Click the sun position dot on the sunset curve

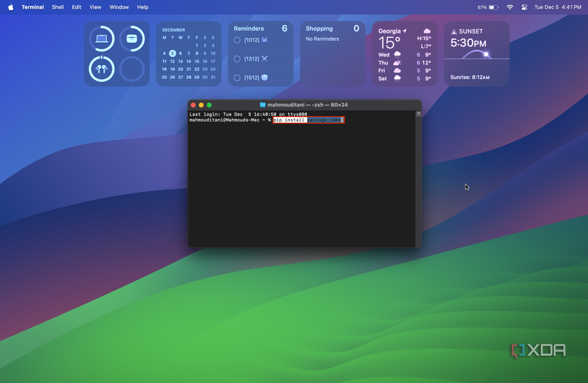pyautogui.click(x=486, y=54)
